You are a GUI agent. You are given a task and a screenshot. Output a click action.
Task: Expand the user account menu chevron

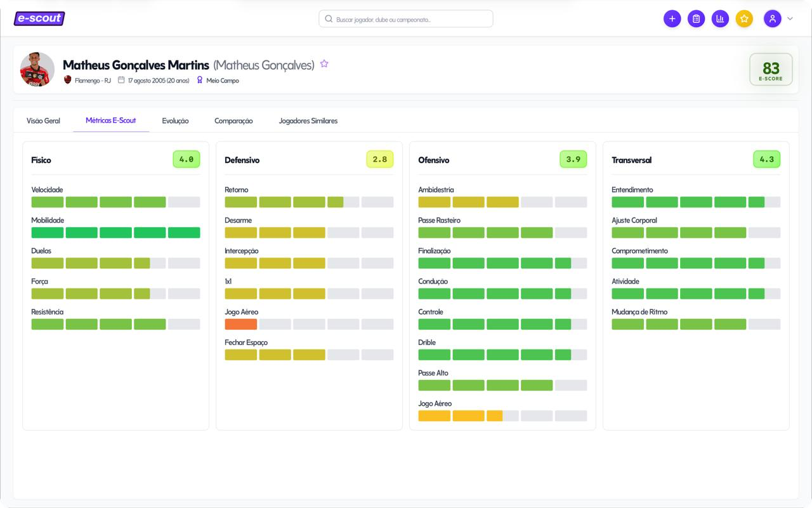click(x=790, y=19)
